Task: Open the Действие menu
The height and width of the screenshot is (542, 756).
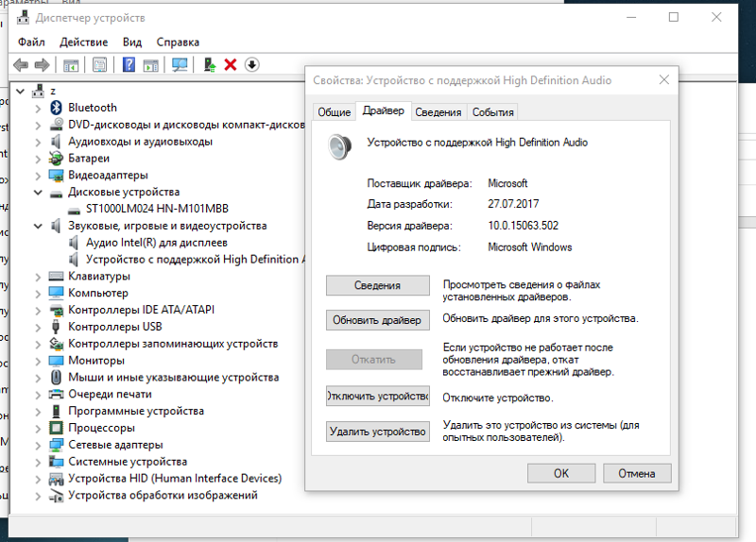Action: 84,42
